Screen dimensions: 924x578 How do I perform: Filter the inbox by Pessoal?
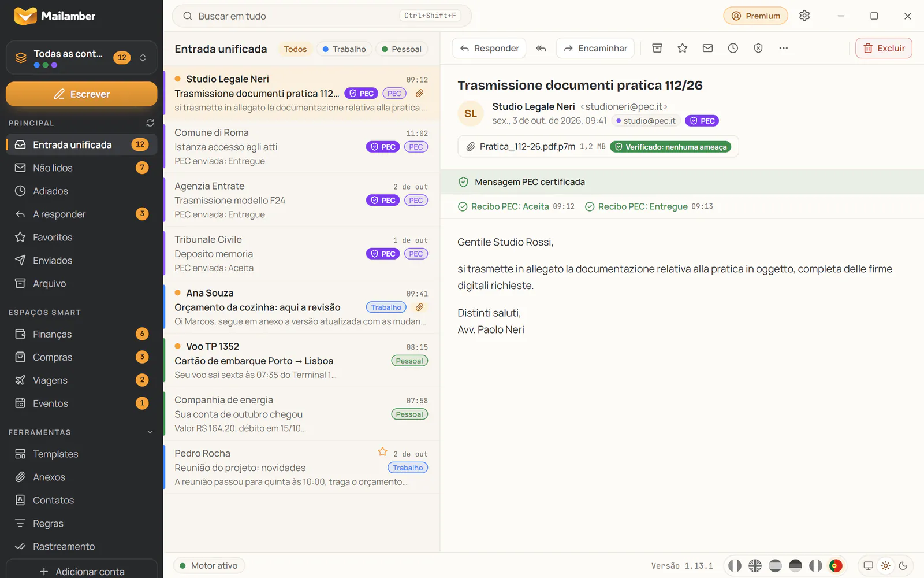pos(402,49)
